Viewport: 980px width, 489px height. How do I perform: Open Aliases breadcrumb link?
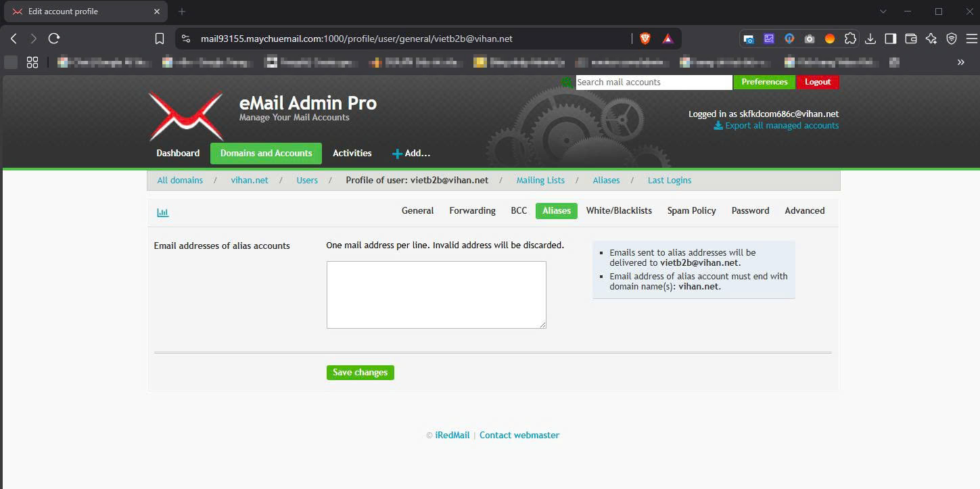tap(606, 181)
